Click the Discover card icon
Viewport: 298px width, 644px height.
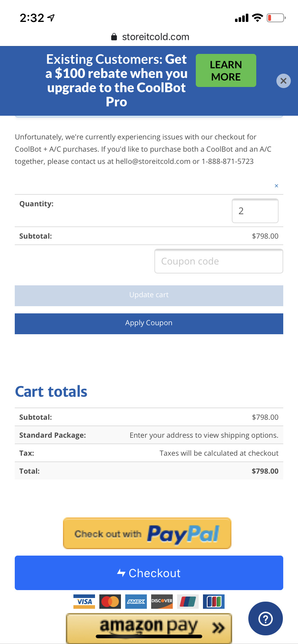pos(162,601)
